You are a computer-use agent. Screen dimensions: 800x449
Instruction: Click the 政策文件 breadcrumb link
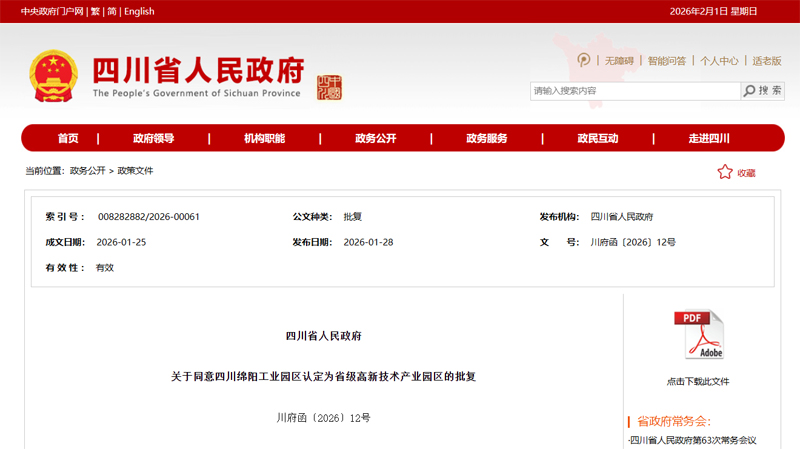pos(136,171)
